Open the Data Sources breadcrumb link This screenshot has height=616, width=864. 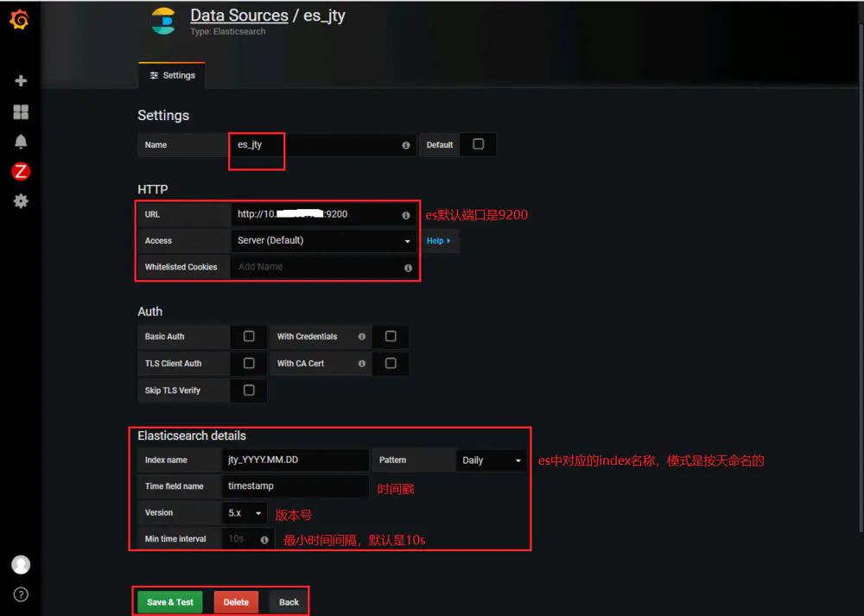(x=239, y=16)
